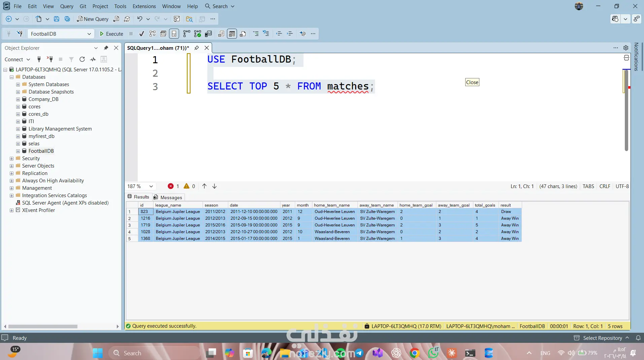Expand the FootballDB database node
The width and height of the screenshot is (644, 360).
point(18,151)
